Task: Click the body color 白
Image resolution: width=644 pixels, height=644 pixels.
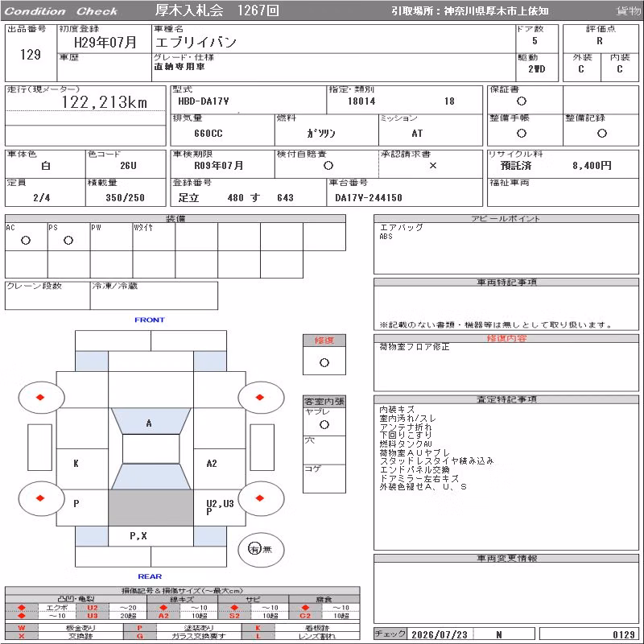Action: pyautogui.click(x=46, y=166)
